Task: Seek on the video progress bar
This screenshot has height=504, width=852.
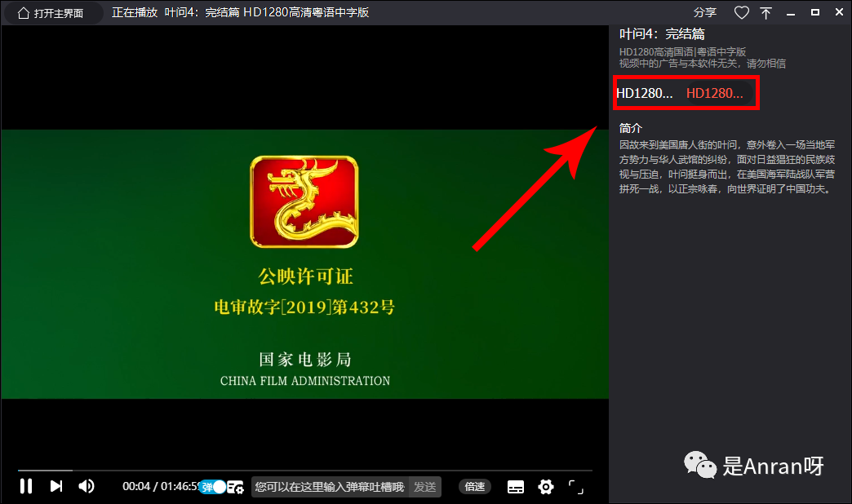Action: click(305, 471)
